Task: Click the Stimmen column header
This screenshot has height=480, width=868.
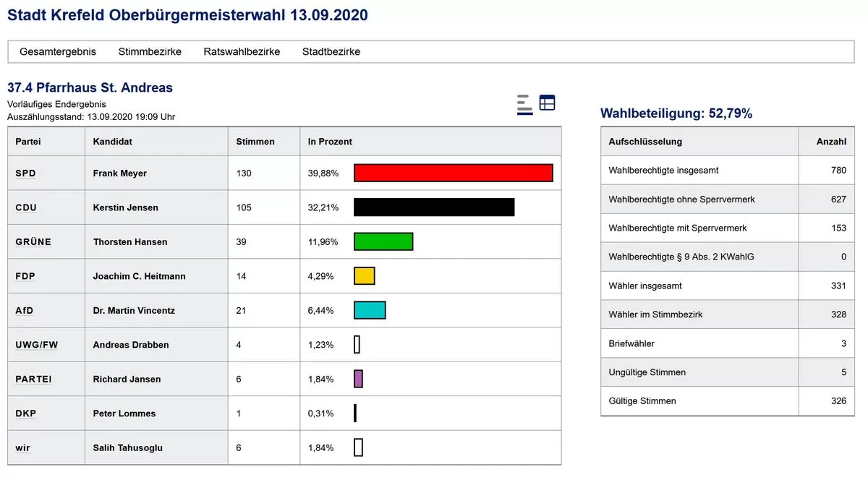Action: point(255,142)
